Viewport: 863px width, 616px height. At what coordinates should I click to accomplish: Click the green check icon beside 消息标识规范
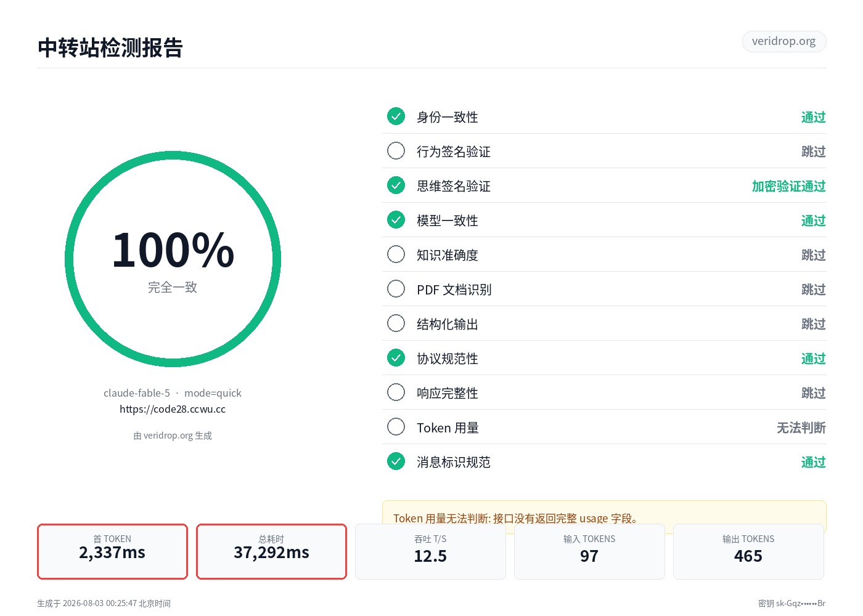(x=396, y=461)
